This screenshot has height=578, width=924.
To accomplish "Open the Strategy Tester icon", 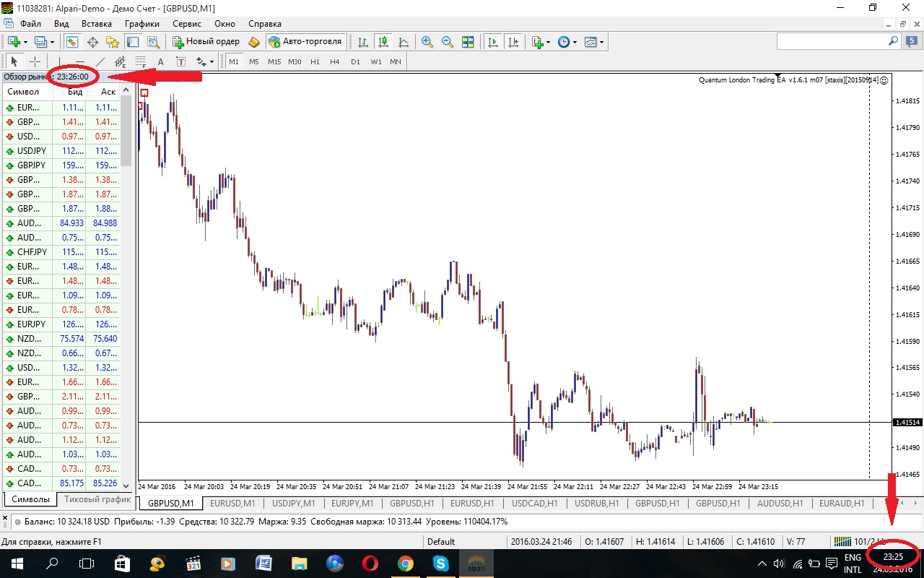I will [x=153, y=42].
